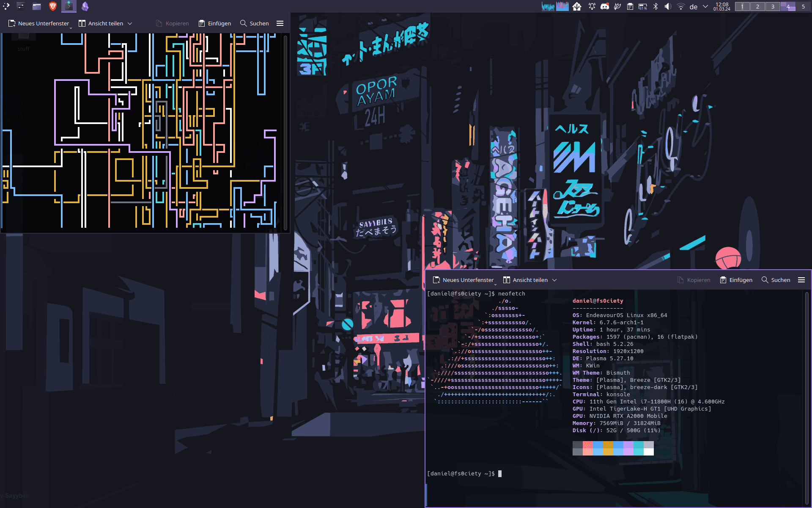Viewport: 812px width, 508px height.
Task: Click the 'Terminal: konsole' line
Action: click(x=601, y=395)
